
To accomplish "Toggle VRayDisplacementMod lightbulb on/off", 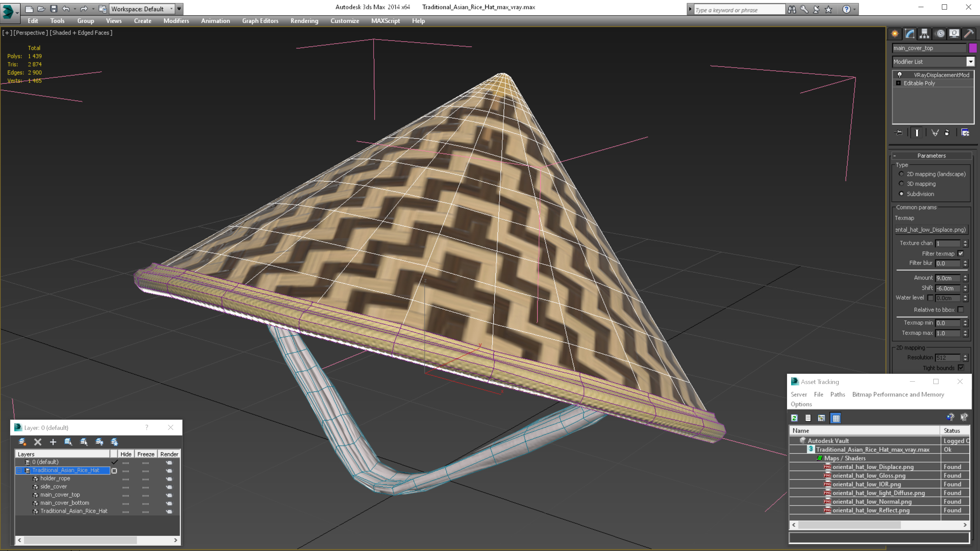I will pos(900,75).
